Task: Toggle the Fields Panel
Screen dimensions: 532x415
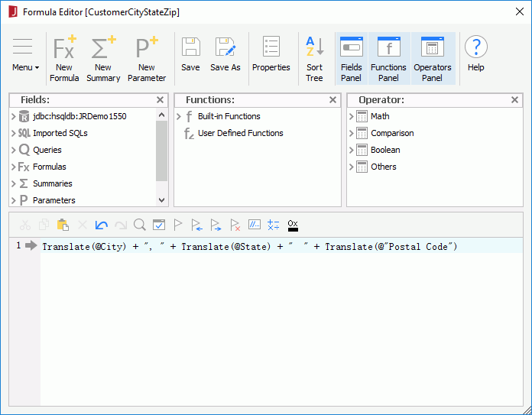Action: tap(351, 58)
